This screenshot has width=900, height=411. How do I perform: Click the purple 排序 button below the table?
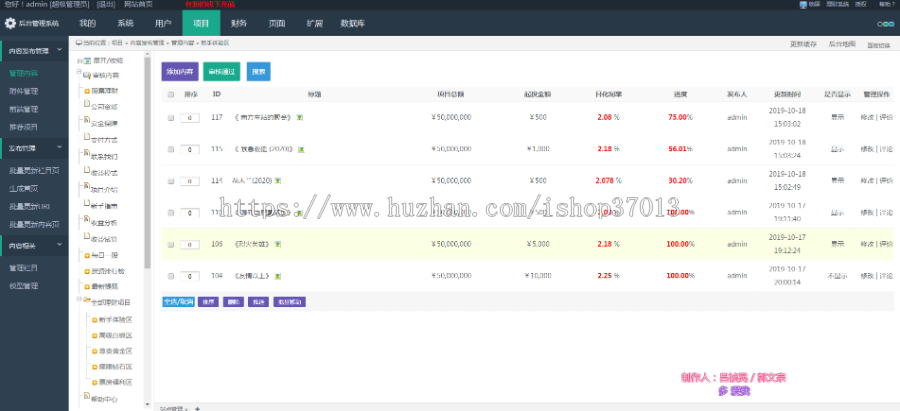pos(208,302)
